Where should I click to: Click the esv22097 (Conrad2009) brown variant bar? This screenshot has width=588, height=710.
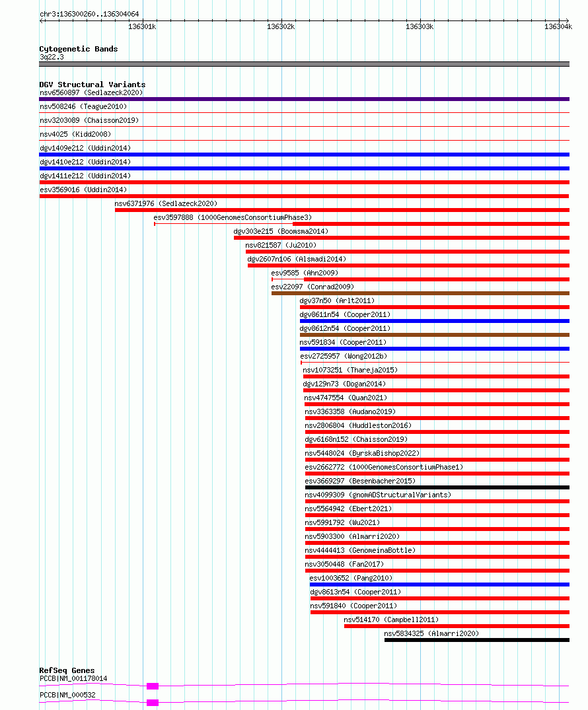point(420,293)
